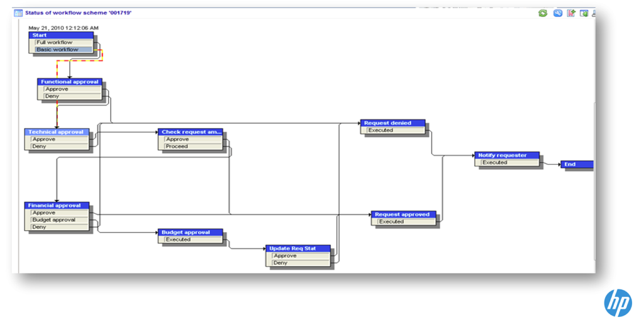This screenshot has height=327, width=644.
Task: Click Executed under Request denied
Action: click(396, 130)
